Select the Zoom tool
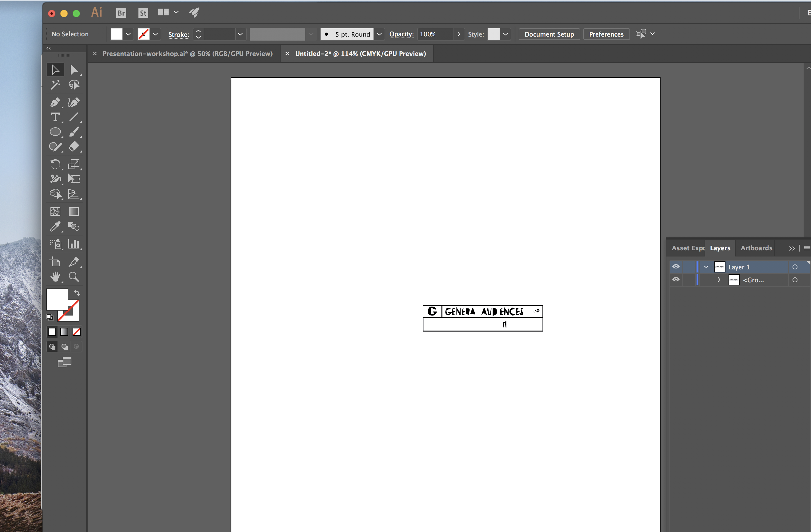811x532 pixels. coord(73,277)
